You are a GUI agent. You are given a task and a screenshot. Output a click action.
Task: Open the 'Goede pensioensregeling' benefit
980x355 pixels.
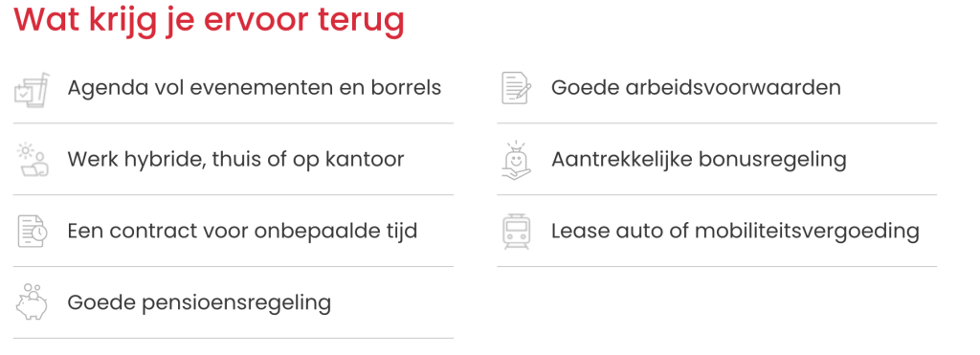pyautogui.click(x=199, y=303)
